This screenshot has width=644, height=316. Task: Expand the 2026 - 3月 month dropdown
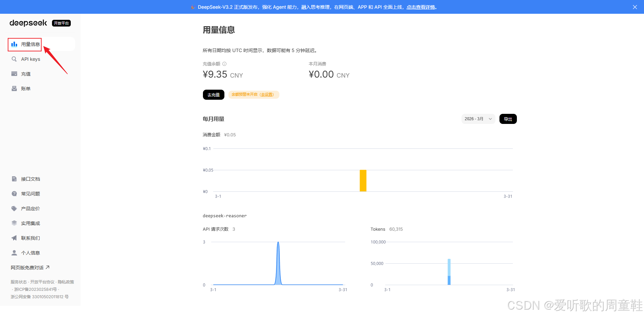tap(478, 119)
